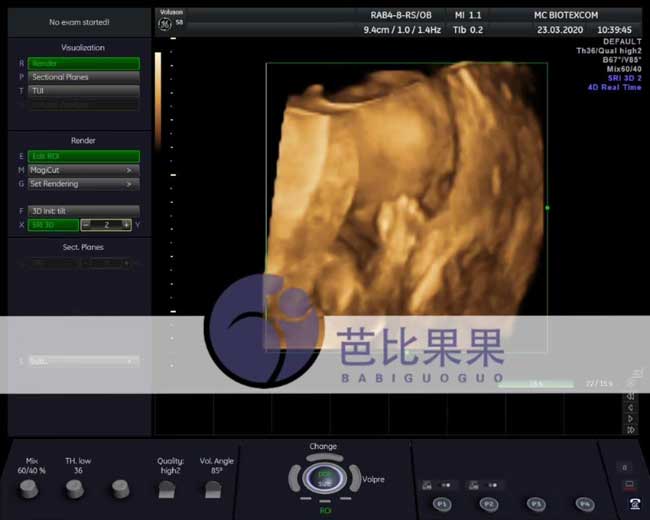Toggle the Edit ROI button

tap(83, 156)
